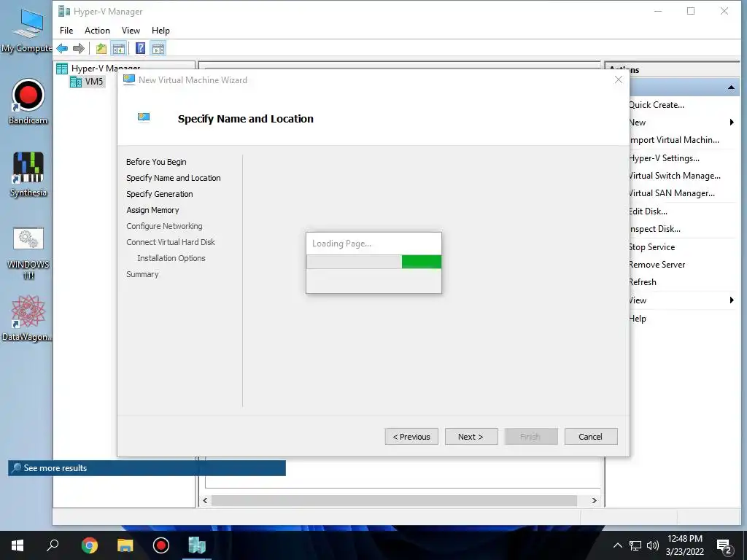Click the volume speaker tray icon
Image resolution: width=747 pixels, height=560 pixels.
(652, 545)
